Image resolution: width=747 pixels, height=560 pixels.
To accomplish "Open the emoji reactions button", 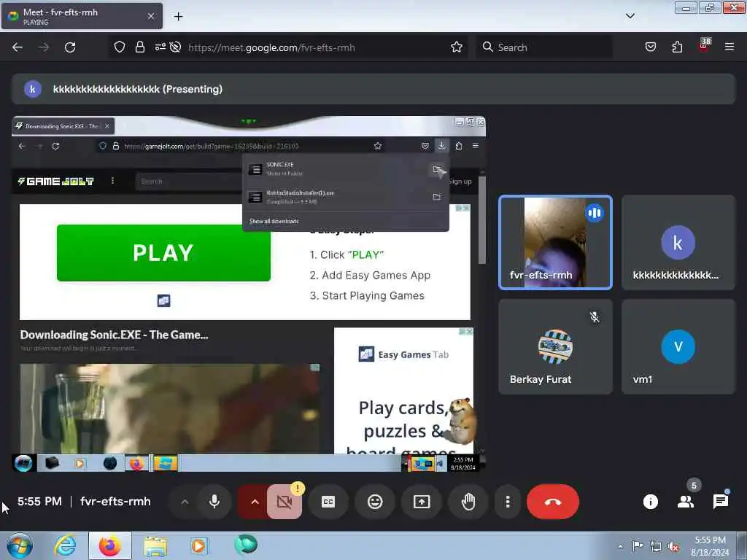I will click(375, 502).
